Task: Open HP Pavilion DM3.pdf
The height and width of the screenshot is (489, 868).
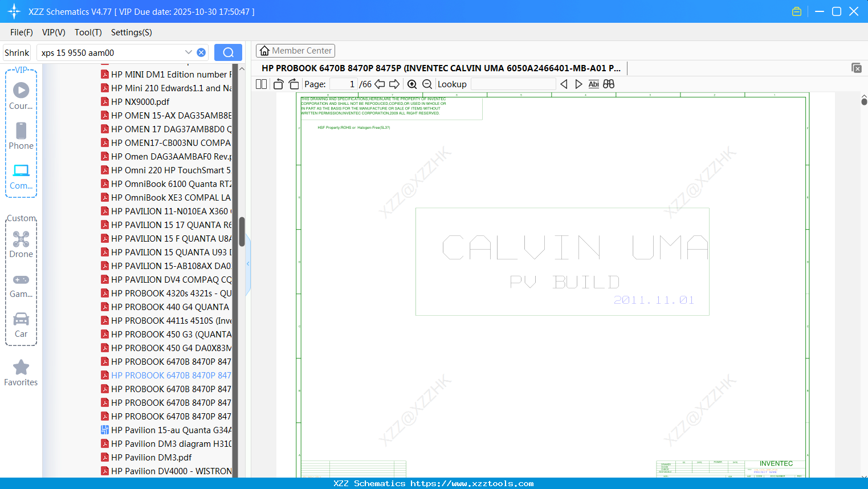Action: (146, 457)
